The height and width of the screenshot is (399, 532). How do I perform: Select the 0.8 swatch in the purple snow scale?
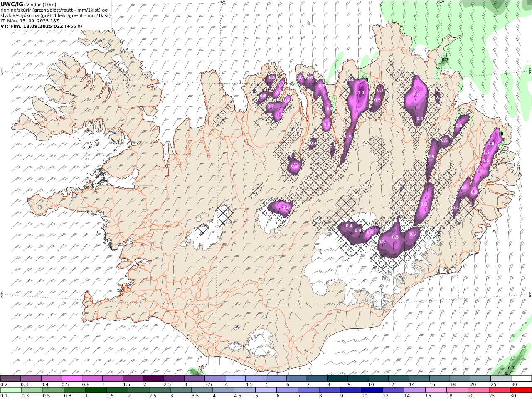point(92,378)
